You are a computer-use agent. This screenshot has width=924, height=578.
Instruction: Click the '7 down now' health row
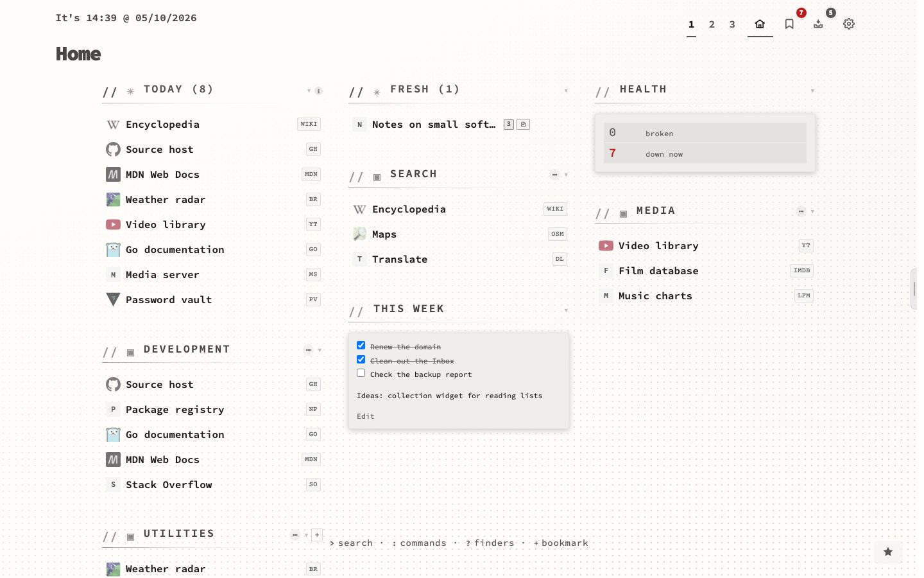tap(705, 153)
